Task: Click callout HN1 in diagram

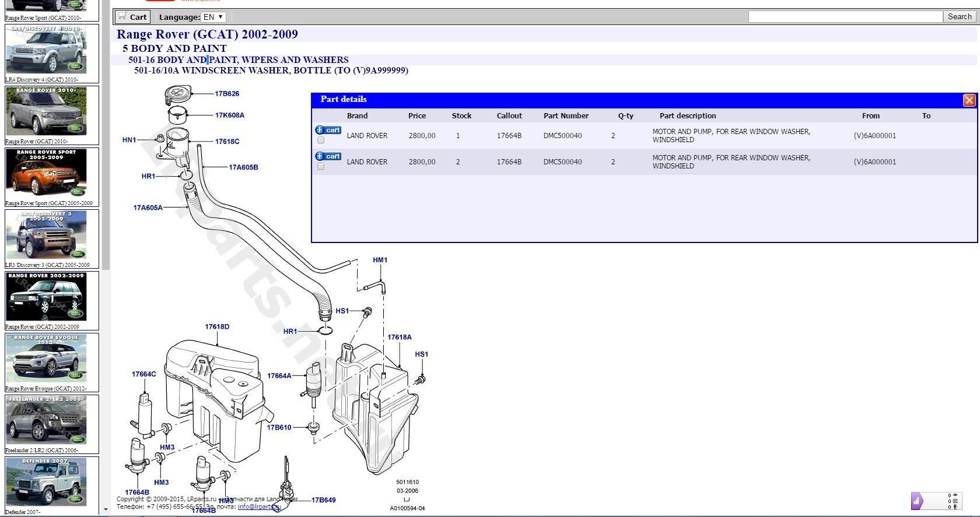Action: [x=129, y=140]
